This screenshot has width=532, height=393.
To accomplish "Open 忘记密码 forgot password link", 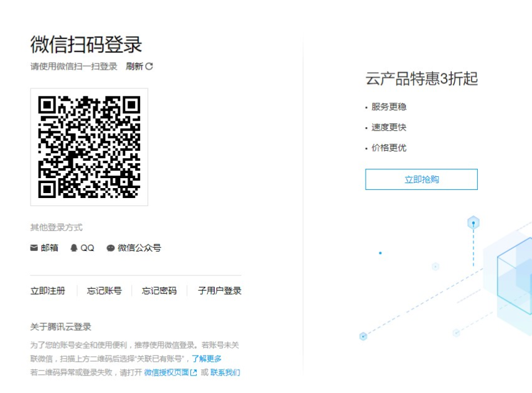I will click(x=159, y=291).
